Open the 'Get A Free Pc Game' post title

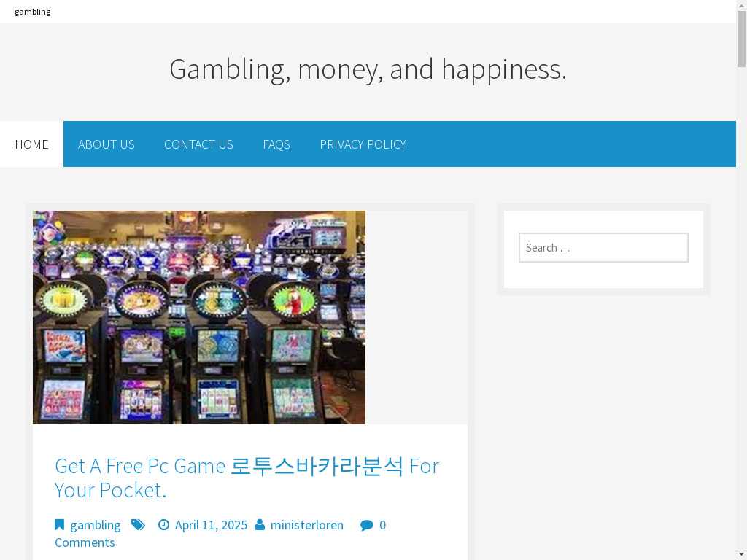click(247, 478)
